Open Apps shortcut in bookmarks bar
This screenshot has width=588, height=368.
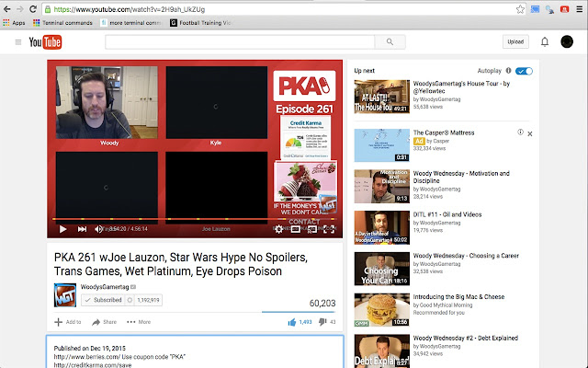(14, 23)
